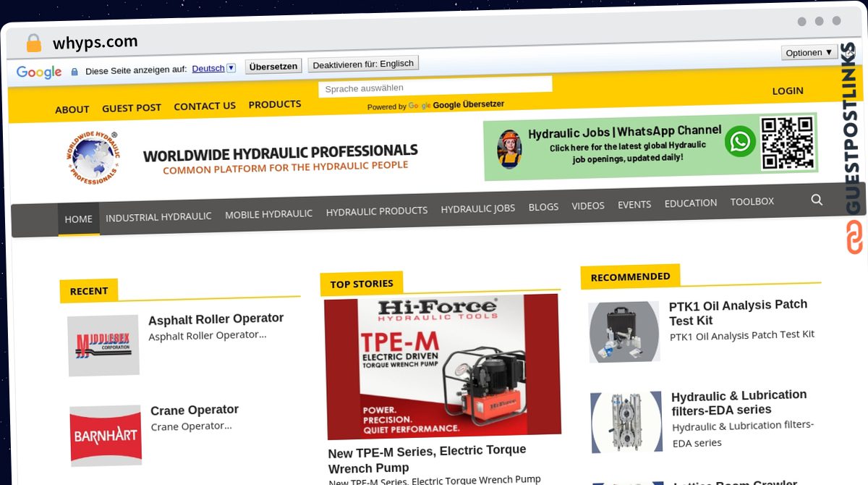Click the Barnhart logo thumbnail
Image resolution: width=868 pixels, height=485 pixels.
coord(106,436)
